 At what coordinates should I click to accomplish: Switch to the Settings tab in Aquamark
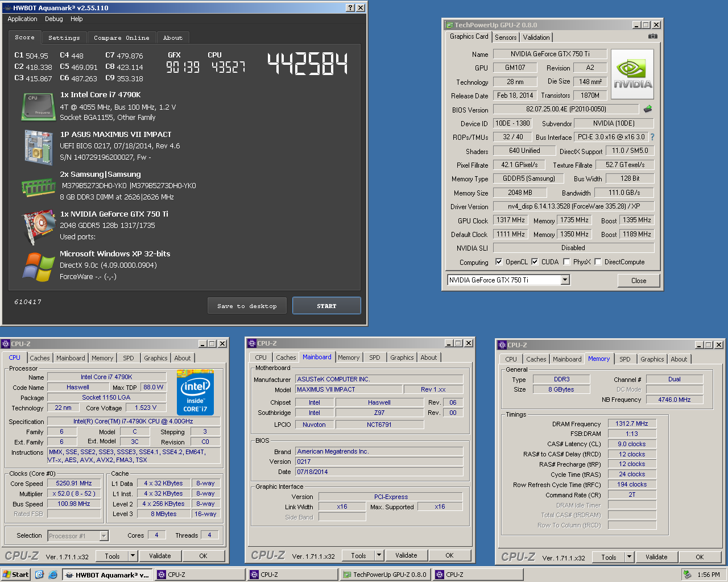64,38
